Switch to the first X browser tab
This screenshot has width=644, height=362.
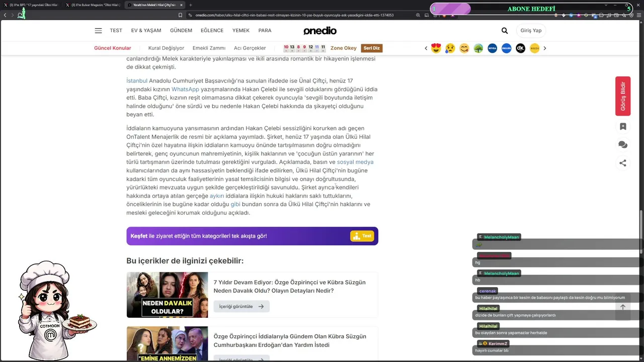point(31,5)
